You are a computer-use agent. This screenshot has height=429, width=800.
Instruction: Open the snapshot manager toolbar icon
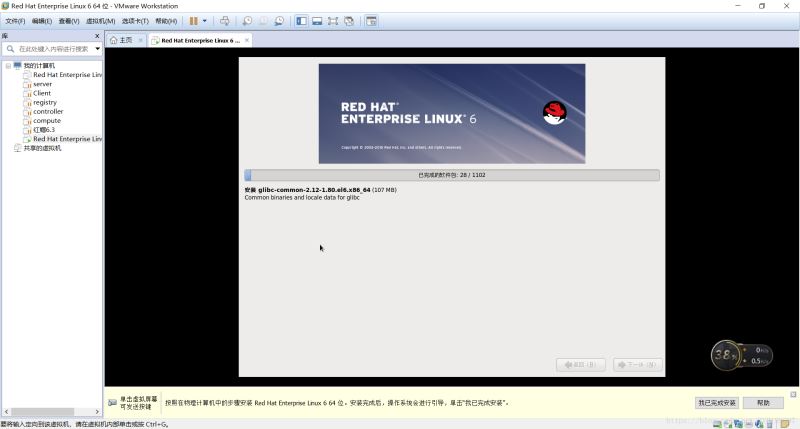coord(279,21)
